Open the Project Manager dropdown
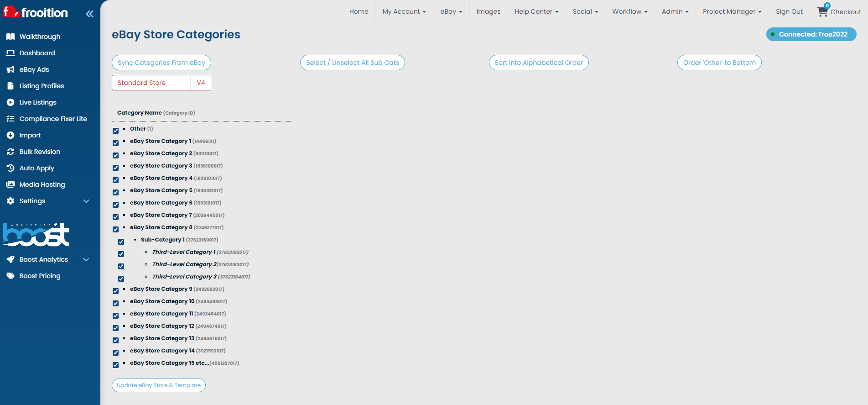This screenshot has width=868, height=405. tap(732, 11)
